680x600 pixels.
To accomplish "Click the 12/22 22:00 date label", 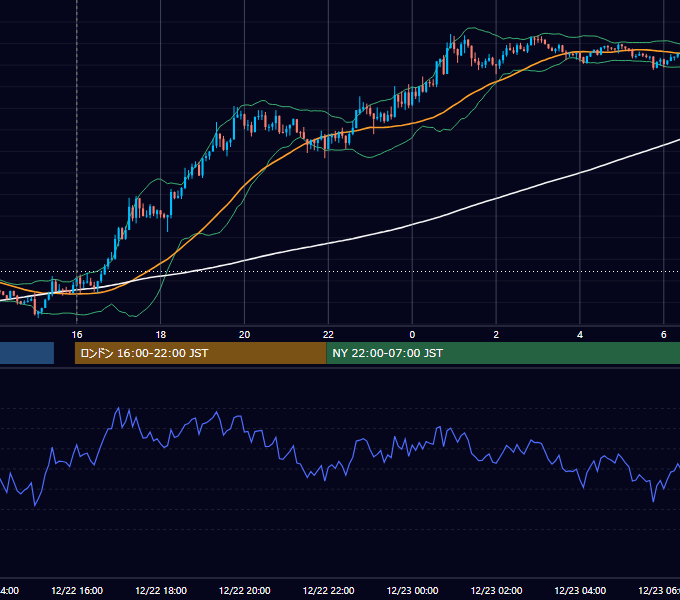I will point(328,590).
